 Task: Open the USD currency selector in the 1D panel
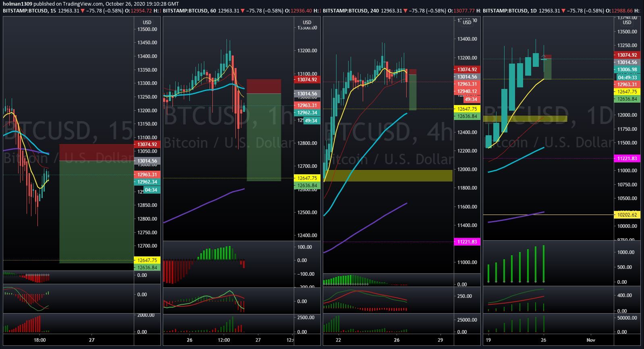coord(627,23)
